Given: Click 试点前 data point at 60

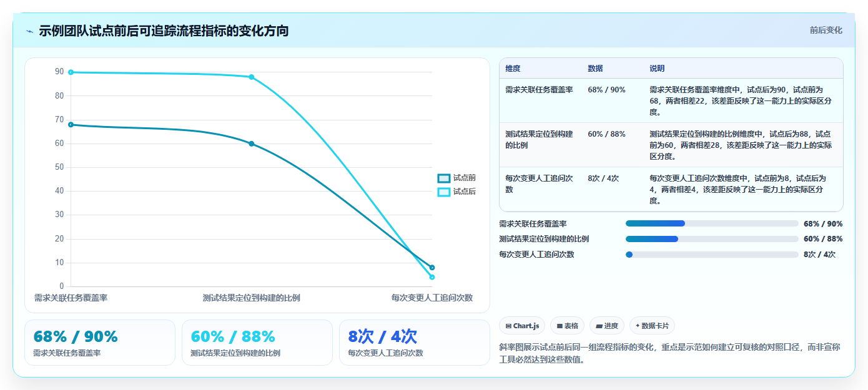Looking at the screenshot, I should coord(252,144).
